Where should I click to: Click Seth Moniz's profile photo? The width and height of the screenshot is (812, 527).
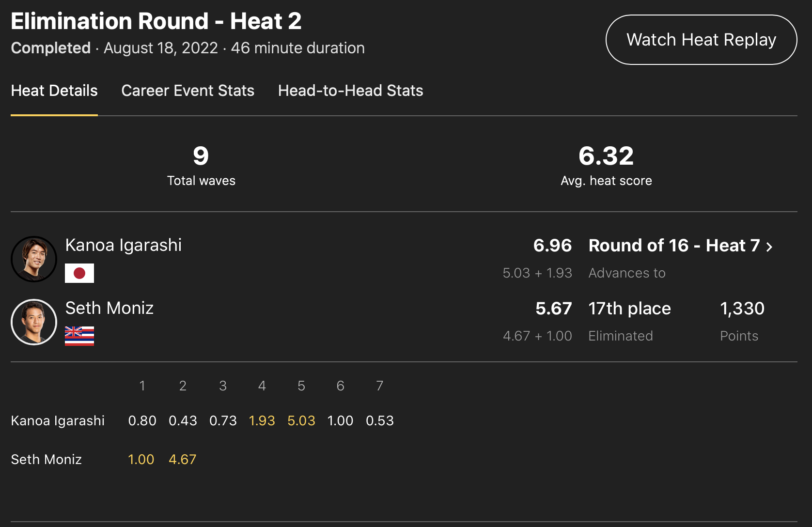point(34,322)
